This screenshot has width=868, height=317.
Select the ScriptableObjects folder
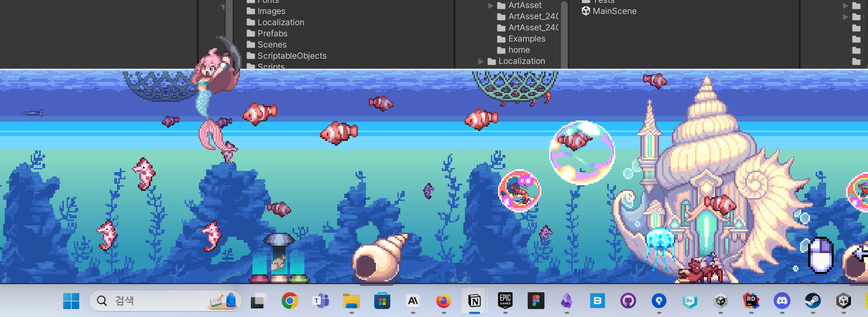coord(292,56)
